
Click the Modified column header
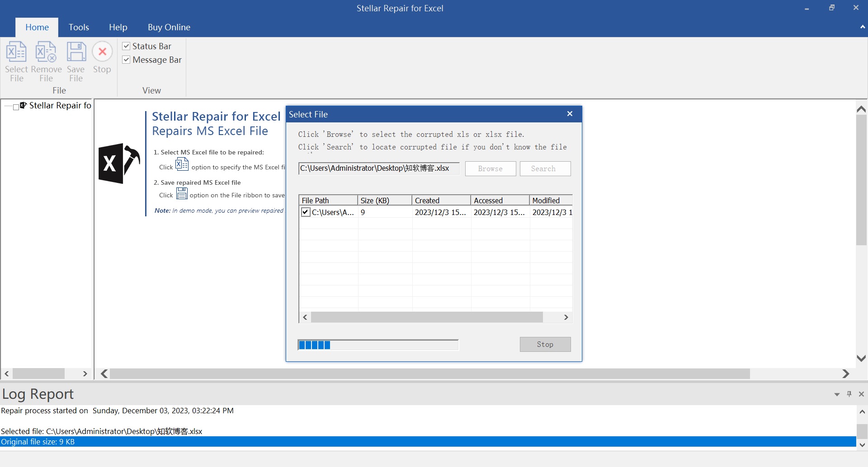pos(551,200)
